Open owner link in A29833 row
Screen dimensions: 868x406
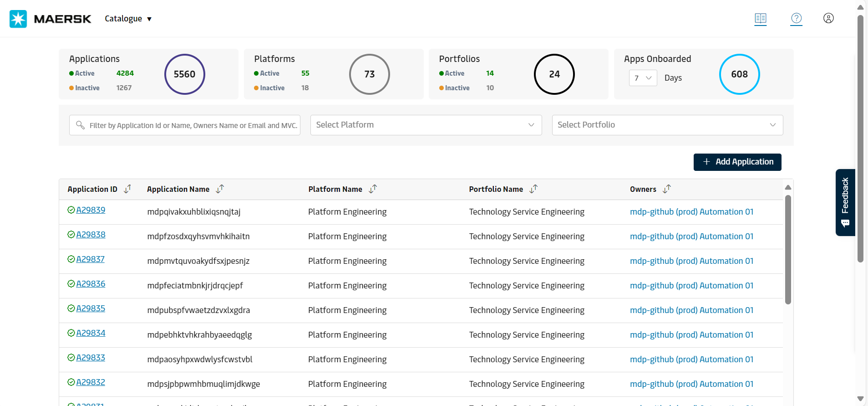pyautogui.click(x=691, y=360)
